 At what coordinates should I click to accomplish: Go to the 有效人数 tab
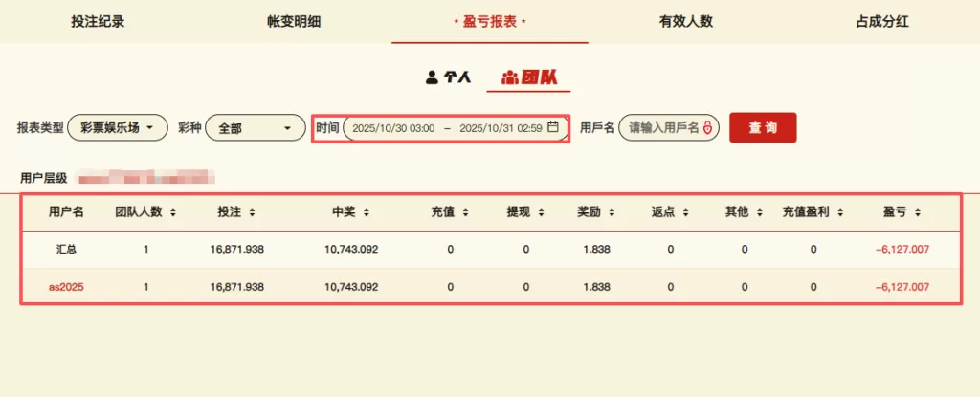click(x=686, y=21)
